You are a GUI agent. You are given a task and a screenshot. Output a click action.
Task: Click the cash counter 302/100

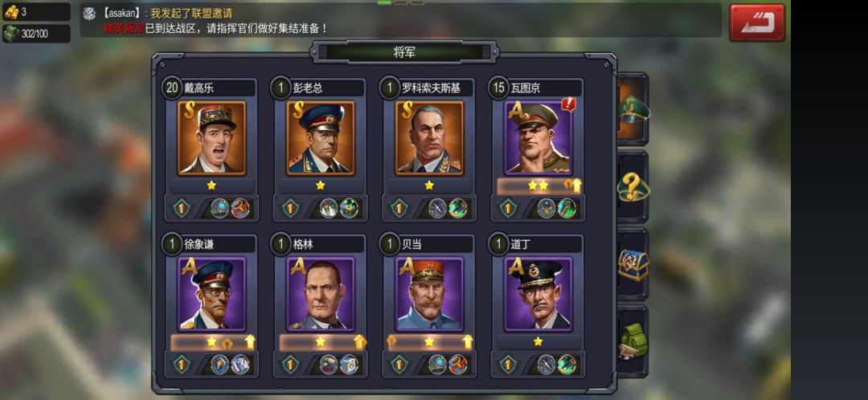(36, 33)
